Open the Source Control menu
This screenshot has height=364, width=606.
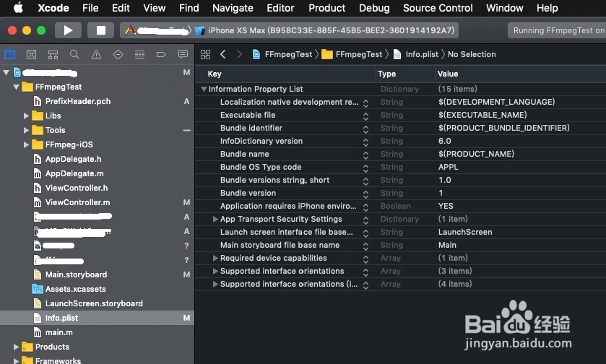(x=438, y=8)
